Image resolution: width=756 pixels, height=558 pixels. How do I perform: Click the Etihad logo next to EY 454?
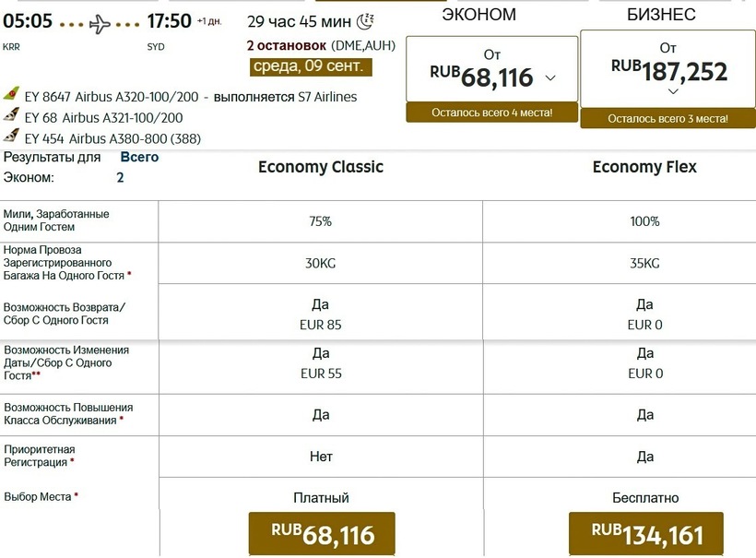[x=12, y=137]
